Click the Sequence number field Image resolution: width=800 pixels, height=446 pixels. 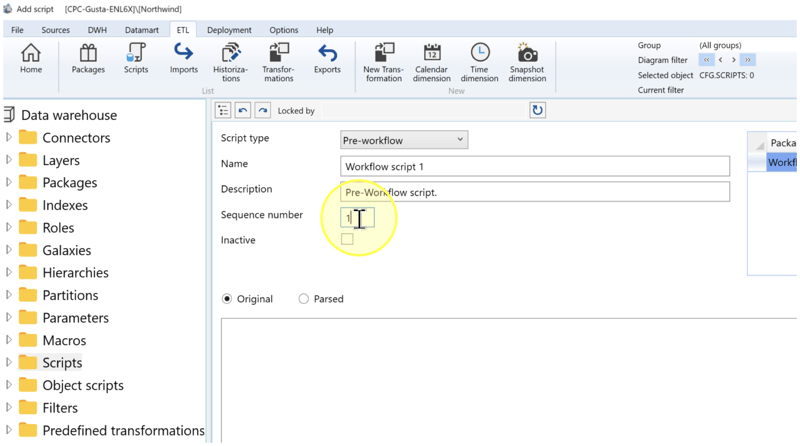pos(357,218)
